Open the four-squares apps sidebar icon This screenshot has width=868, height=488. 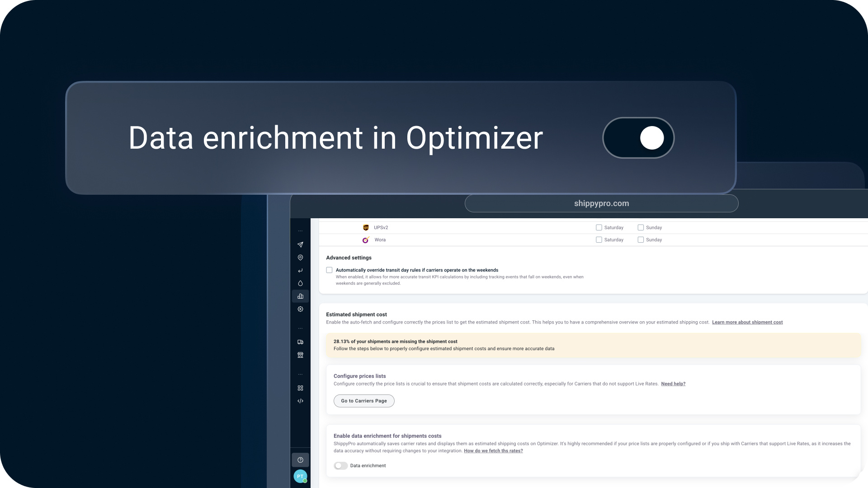point(300,388)
